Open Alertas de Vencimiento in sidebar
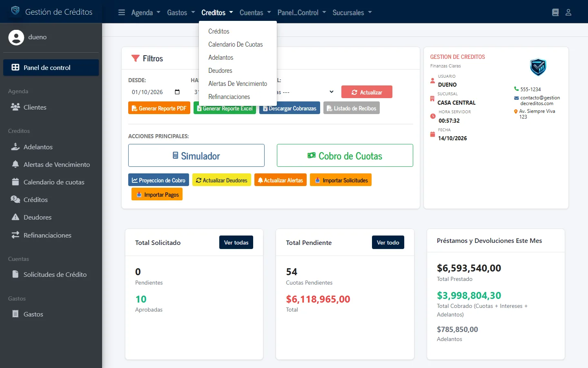 tap(51, 164)
